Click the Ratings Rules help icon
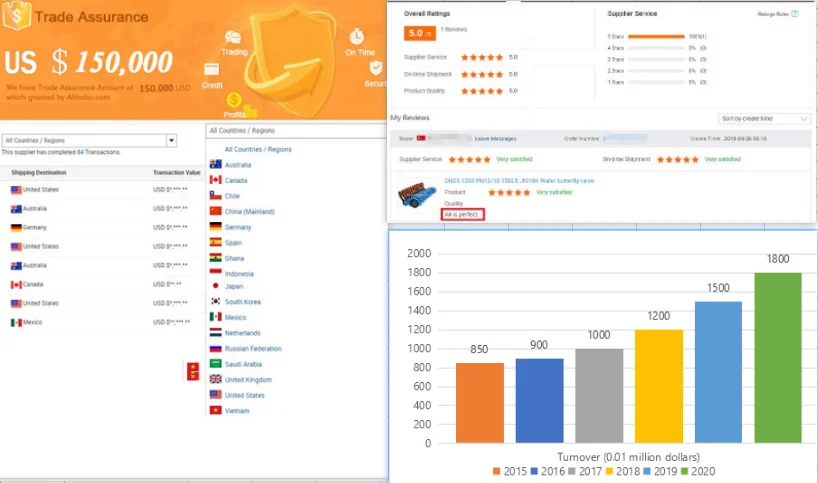Screen dimensions: 818x483 tap(795, 14)
